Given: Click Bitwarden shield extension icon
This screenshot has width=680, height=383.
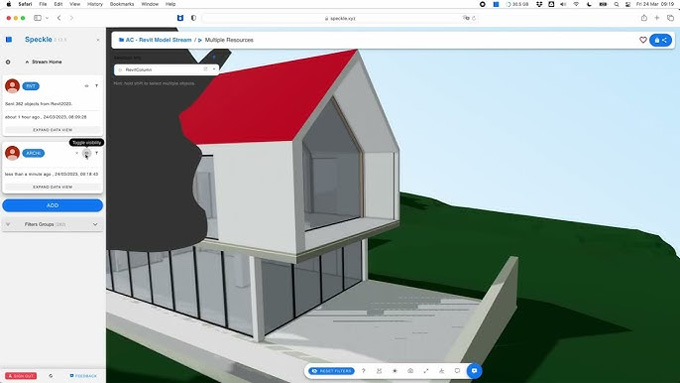Looking at the screenshot, I should click(x=180, y=18).
